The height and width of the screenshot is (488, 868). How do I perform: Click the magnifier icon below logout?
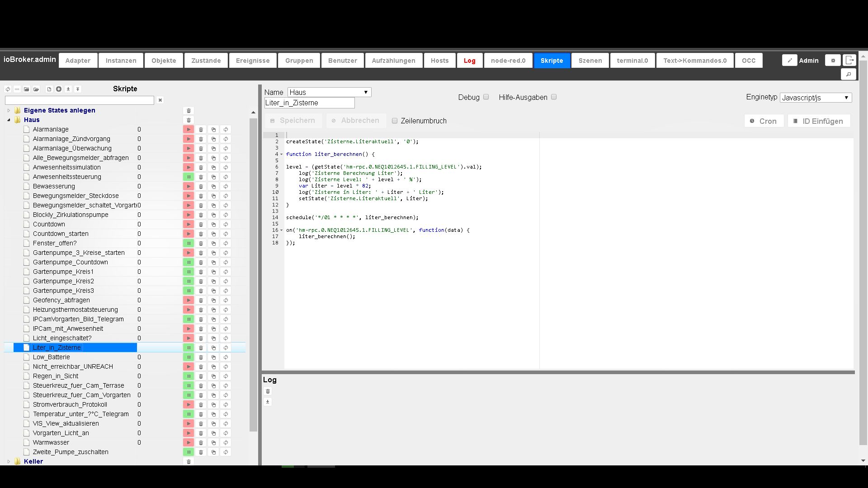849,74
